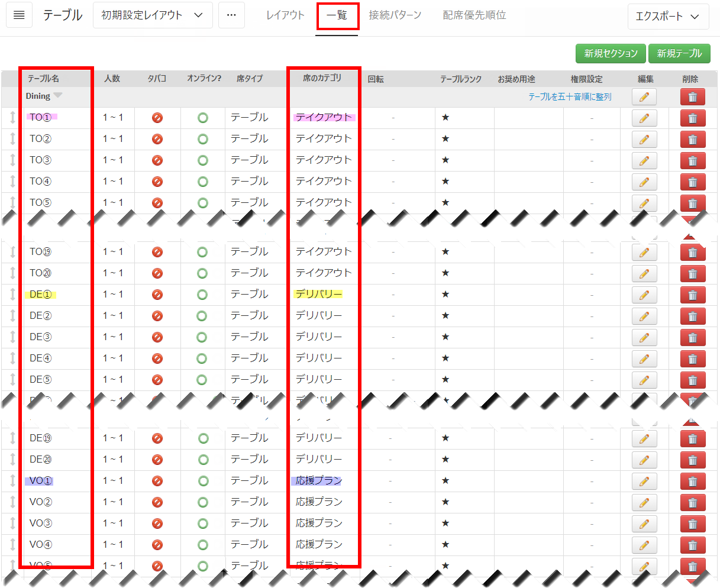
Task: Edit table VO① with pencil icon
Action: 644,482
